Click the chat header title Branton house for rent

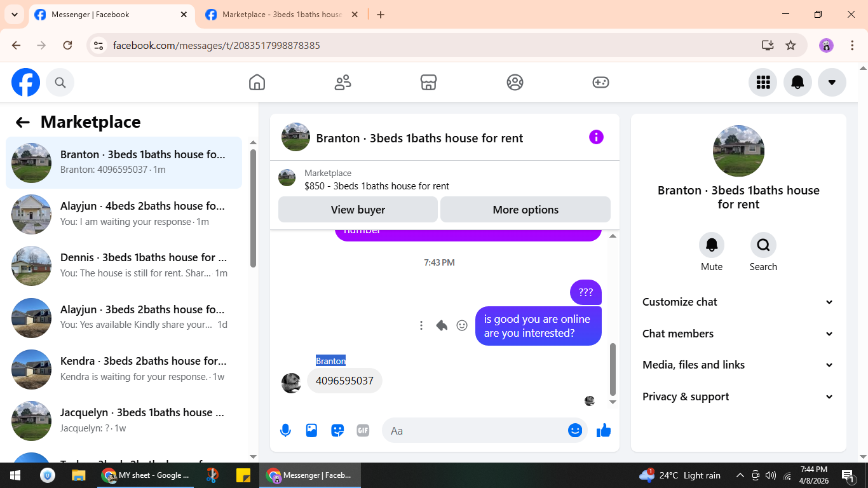pos(419,138)
